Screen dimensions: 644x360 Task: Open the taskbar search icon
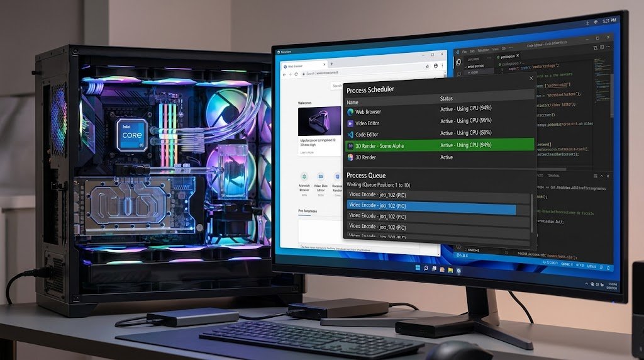coord(426,268)
